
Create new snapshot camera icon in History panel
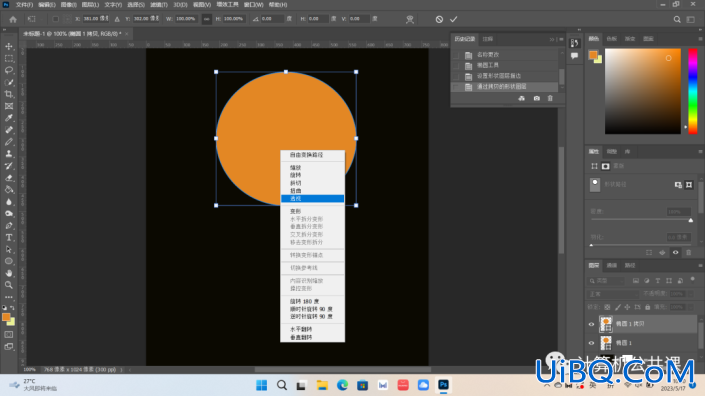coord(536,98)
